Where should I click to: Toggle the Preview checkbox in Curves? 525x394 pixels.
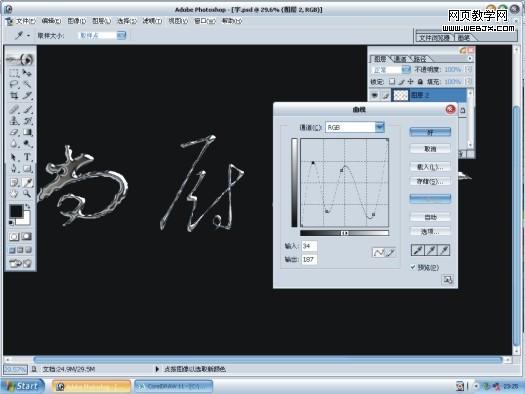click(413, 267)
